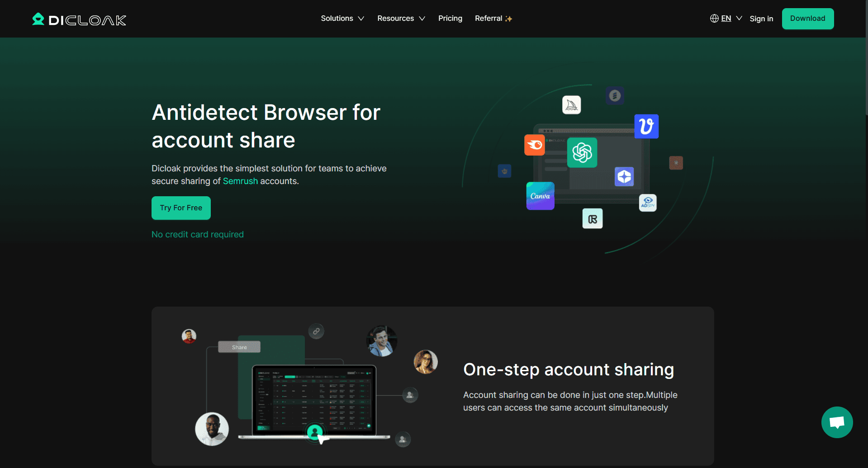Click the Sign in link
Viewport: 868px width, 468px height.
(x=761, y=19)
